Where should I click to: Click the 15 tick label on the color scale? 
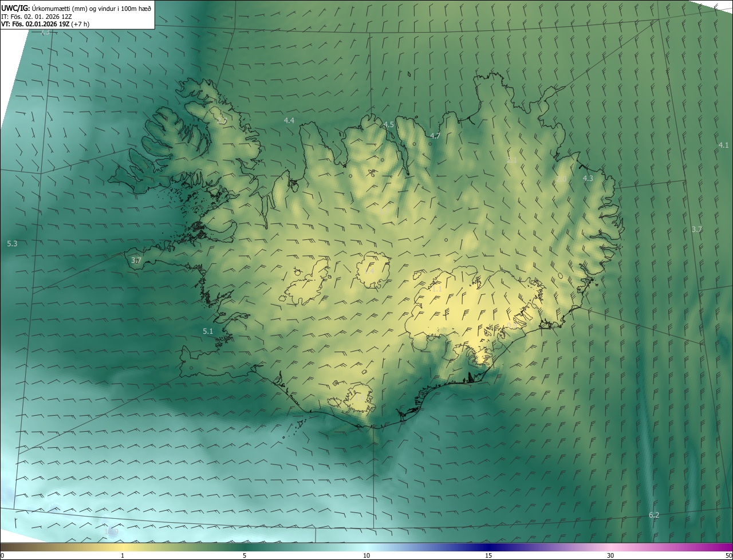click(x=488, y=555)
